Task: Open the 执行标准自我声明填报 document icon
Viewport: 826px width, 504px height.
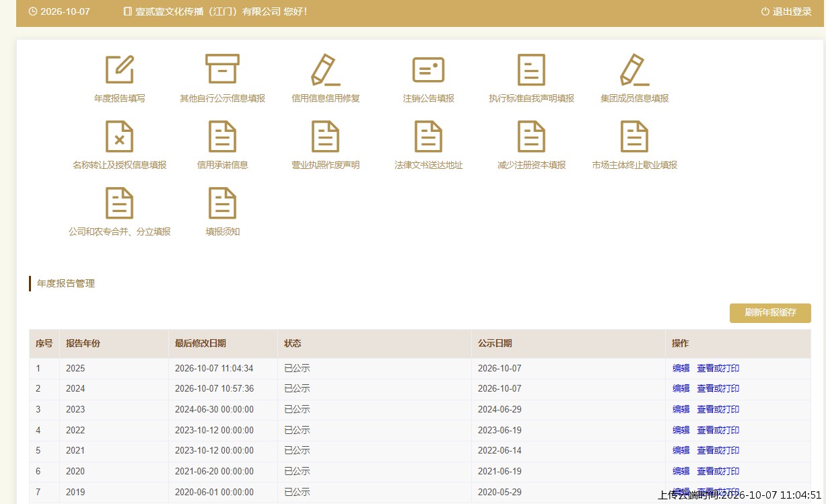Action: [x=531, y=70]
